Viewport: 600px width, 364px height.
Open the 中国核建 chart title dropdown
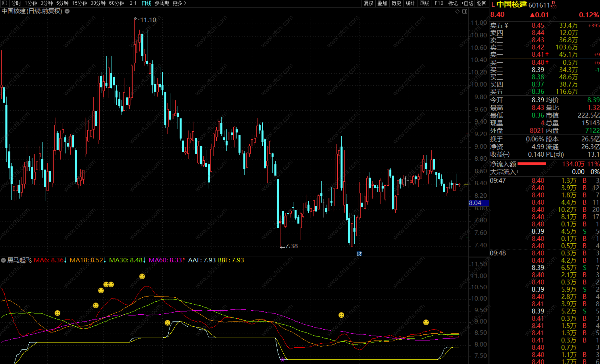click(x=67, y=11)
